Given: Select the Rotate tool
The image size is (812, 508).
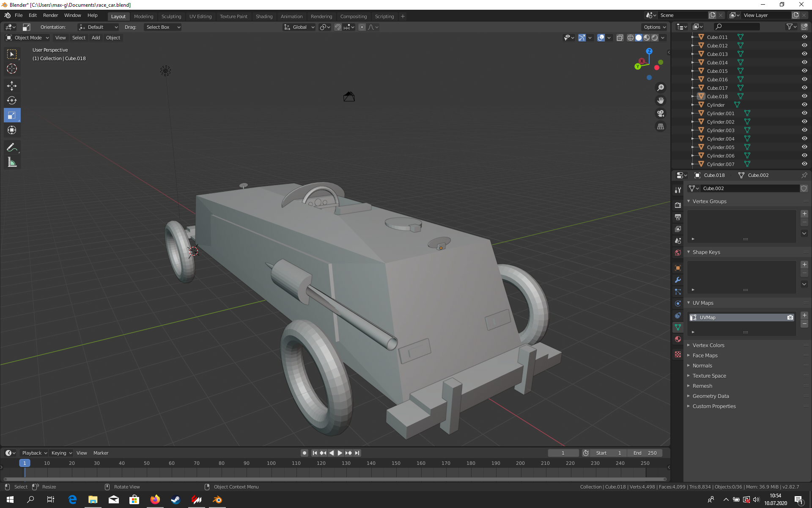Looking at the screenshot, I should (12, 100).
